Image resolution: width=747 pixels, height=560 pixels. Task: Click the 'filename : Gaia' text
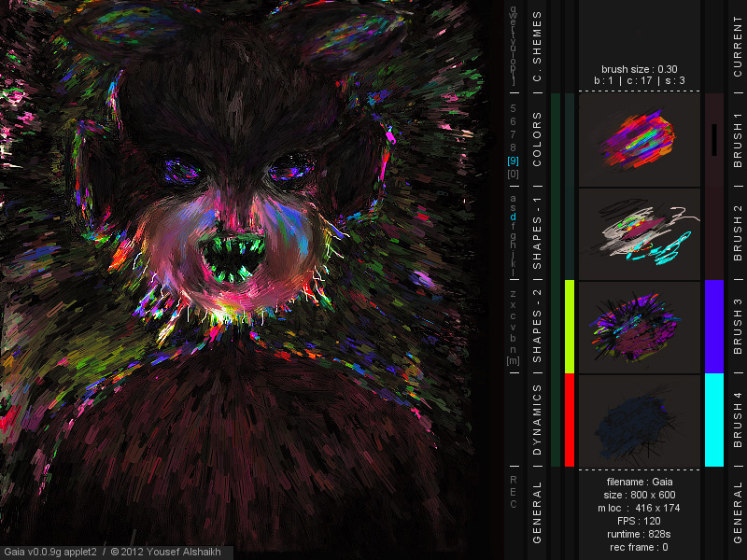(640, 482)
